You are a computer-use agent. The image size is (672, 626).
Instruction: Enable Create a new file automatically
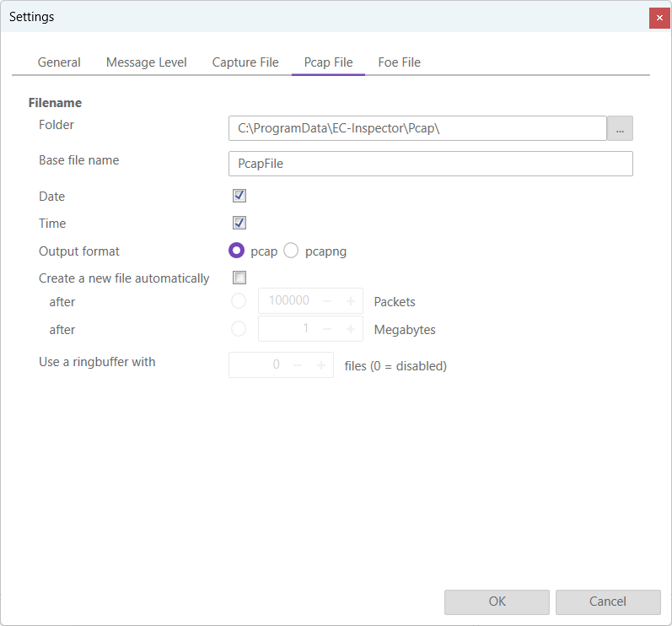(x=239, y=278)
